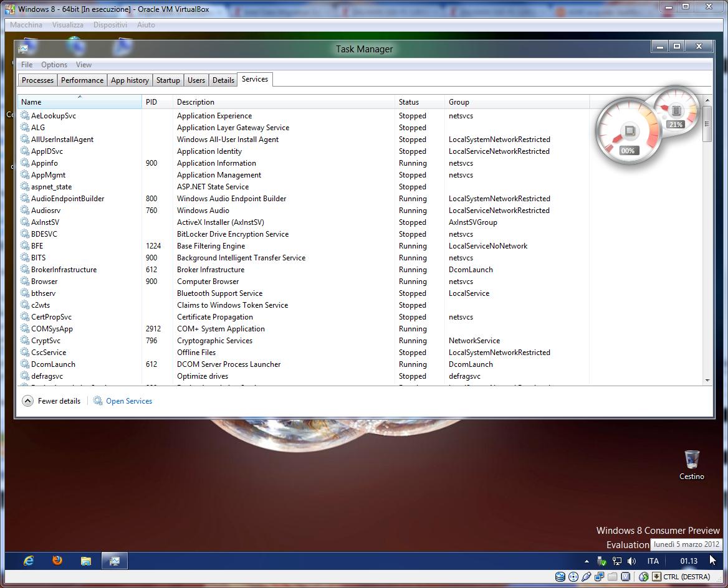
Task: Open the Macchina menu in VirtualBox
Action: 26,24
